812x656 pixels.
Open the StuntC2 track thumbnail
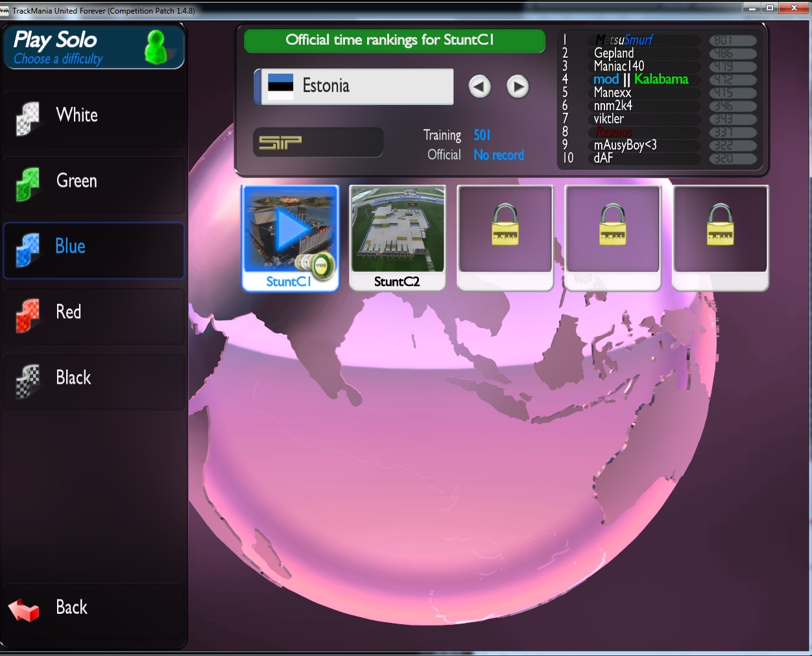(397, 229)
